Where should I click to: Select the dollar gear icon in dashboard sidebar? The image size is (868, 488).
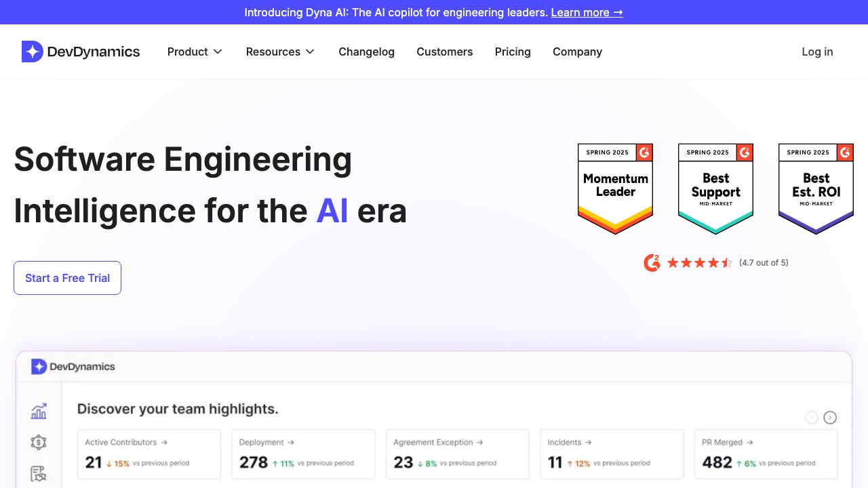[x=39, y=443]
